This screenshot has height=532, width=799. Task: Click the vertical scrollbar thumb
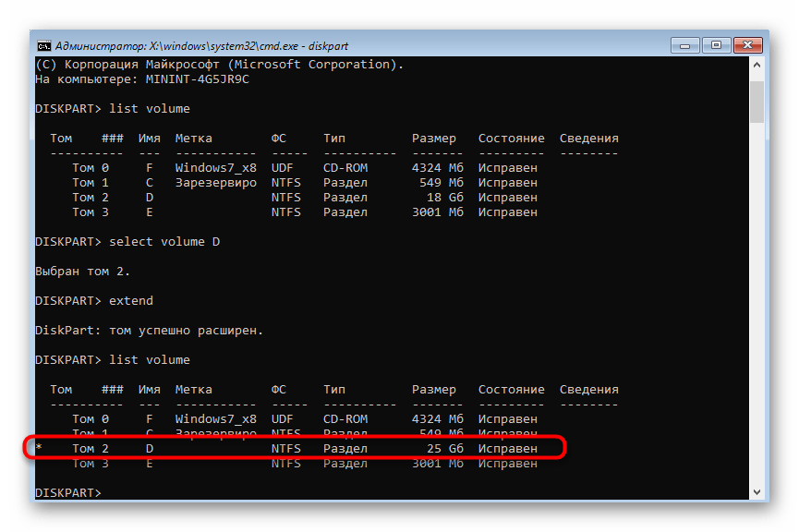pos(757,100)
